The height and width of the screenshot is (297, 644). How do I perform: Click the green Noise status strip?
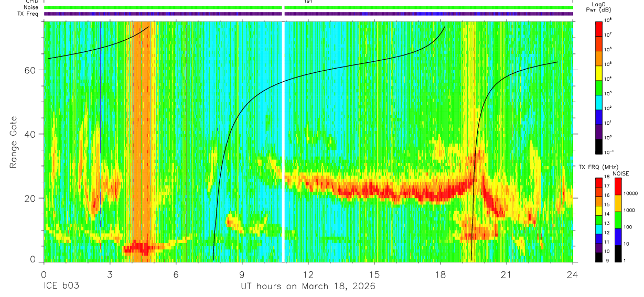click(308, 7)
